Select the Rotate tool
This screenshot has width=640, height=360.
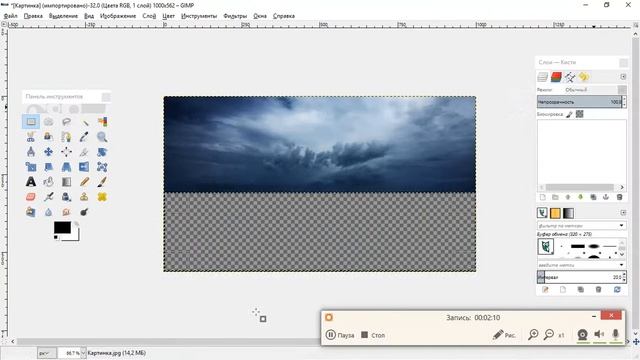click(102, 152)
